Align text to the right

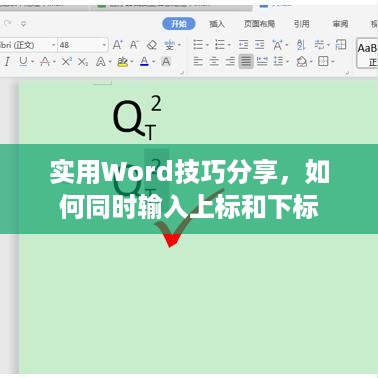pos(230,61)
